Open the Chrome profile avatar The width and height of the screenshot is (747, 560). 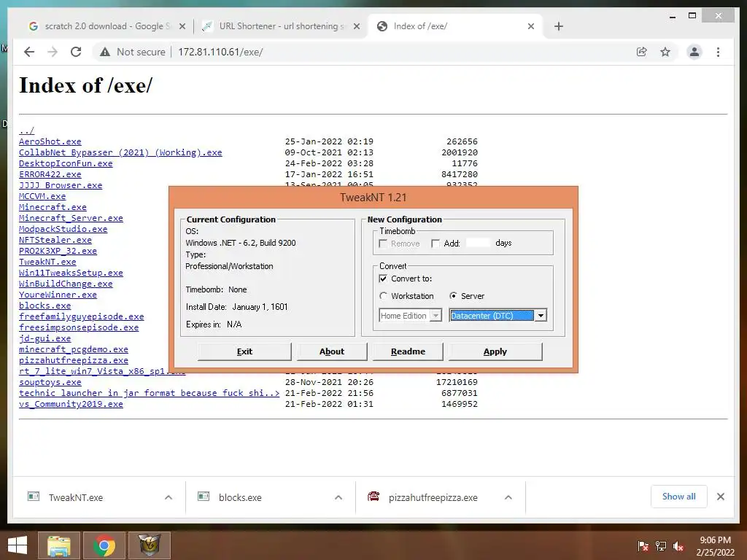pos(694,52)
